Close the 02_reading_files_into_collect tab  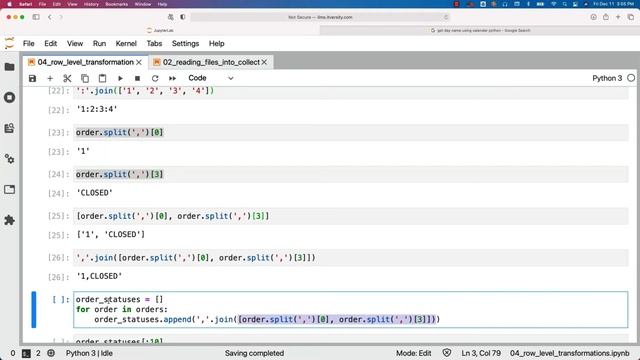coord(264,62)
